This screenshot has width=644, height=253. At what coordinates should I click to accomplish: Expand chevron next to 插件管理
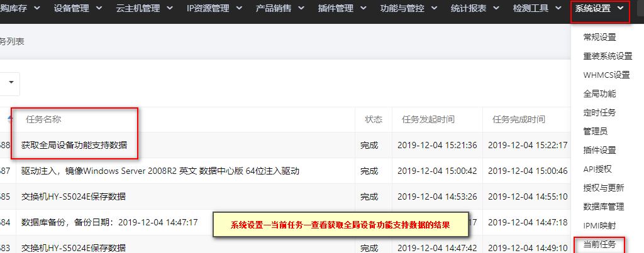click(x=364, y=8)
